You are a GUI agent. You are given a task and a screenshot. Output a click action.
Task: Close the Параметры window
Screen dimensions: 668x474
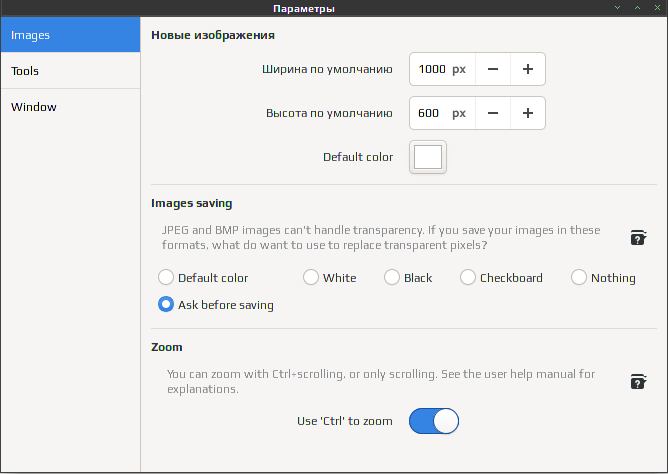657,8
